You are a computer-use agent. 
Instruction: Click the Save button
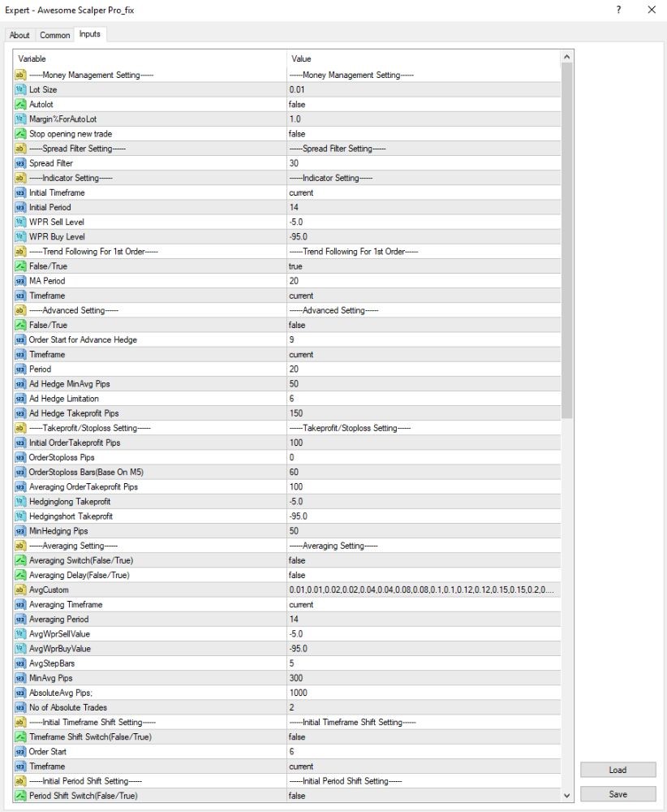[x=618, y=794]
